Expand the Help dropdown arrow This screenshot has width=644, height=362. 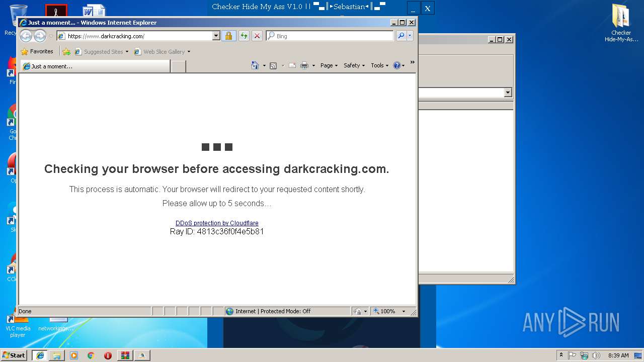point(403,65)
